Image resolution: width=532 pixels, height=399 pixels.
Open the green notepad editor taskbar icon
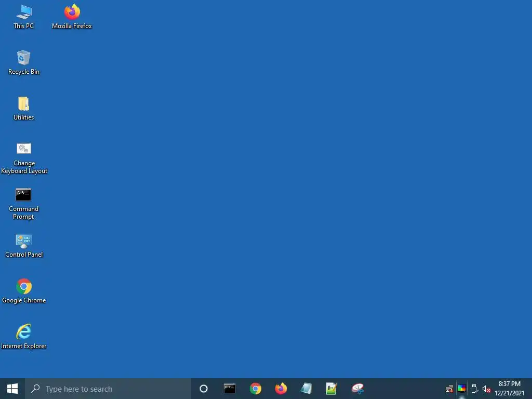point(331,389)
